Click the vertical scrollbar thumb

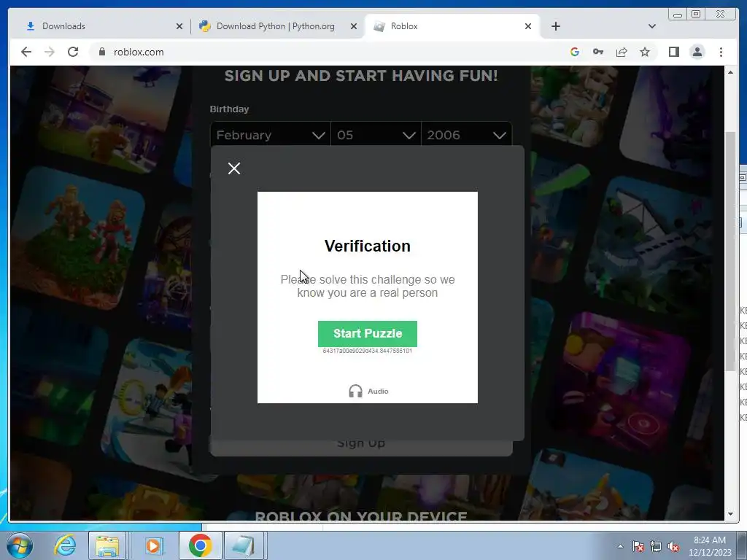coord(730,251)
